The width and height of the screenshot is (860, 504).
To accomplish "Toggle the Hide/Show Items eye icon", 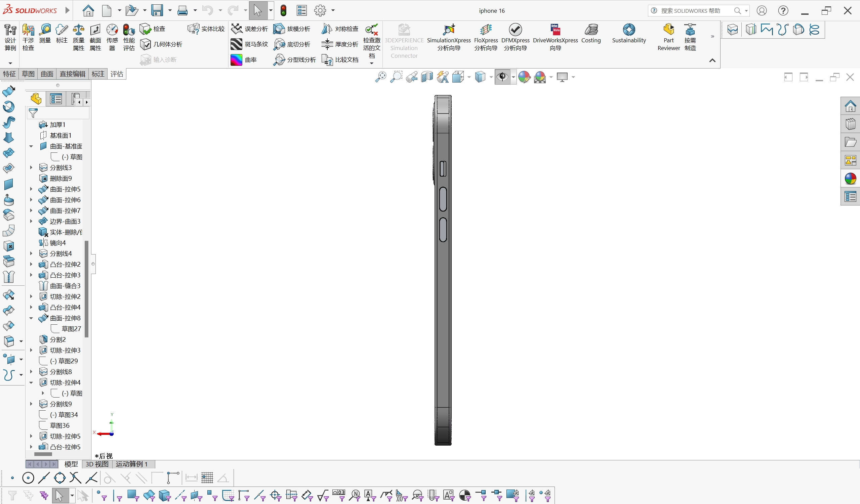I will [502, 77].
